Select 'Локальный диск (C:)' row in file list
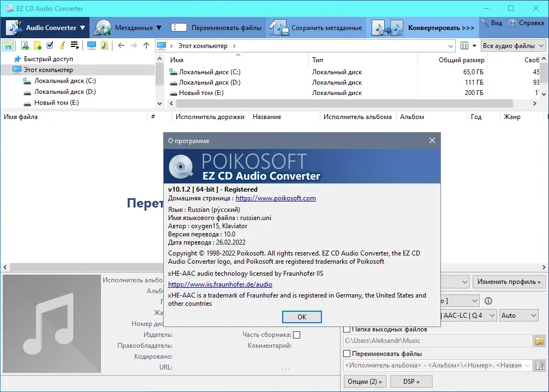549x392 pixels. pos(353,72)
